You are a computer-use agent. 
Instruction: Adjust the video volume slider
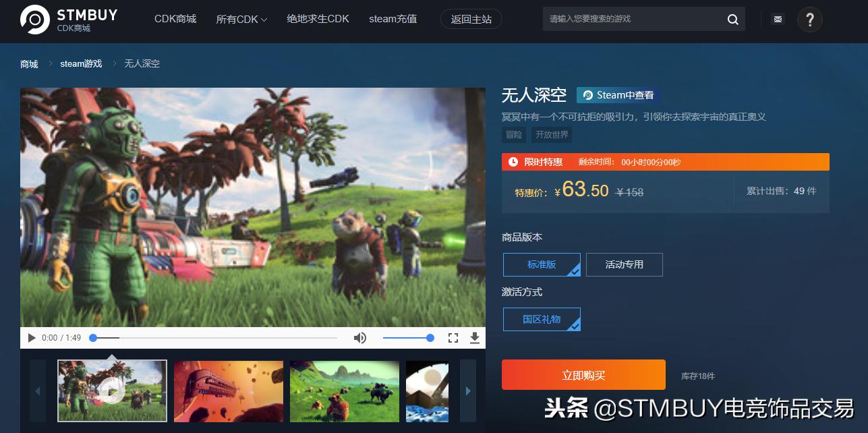tap(408, 337)
